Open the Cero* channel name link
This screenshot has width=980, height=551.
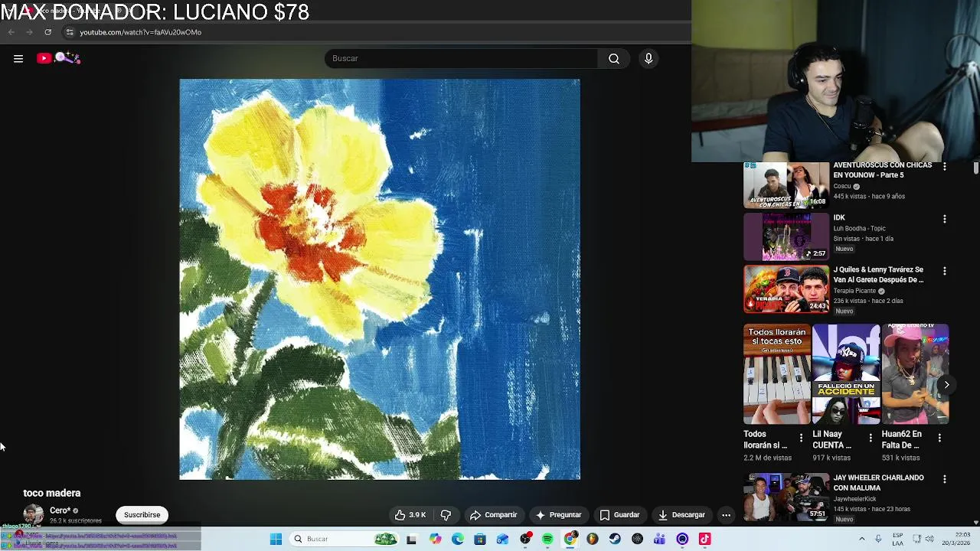pyautogui.click(x=60, y=510)
